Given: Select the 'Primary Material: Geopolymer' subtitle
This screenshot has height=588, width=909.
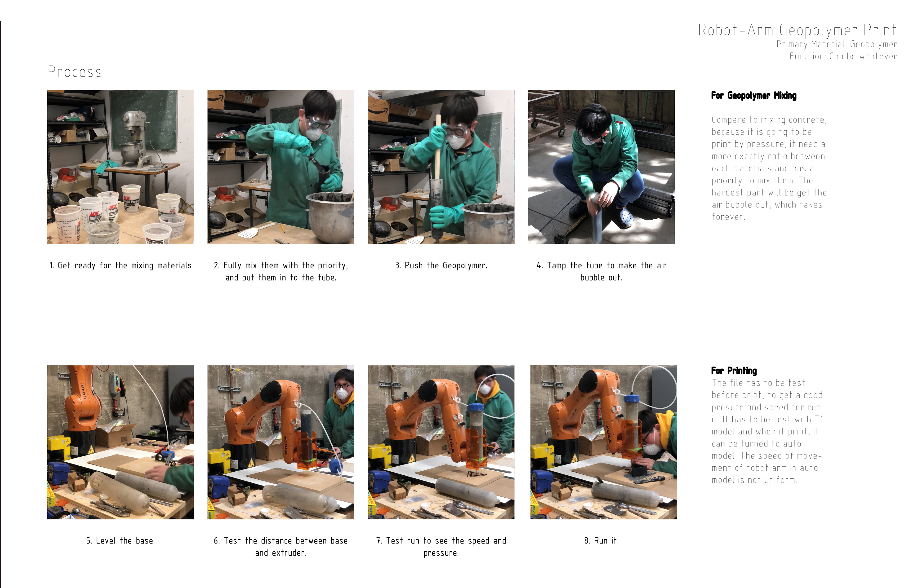Looking at the screenshot, I should pyautogui.click(x=836, y=44).
